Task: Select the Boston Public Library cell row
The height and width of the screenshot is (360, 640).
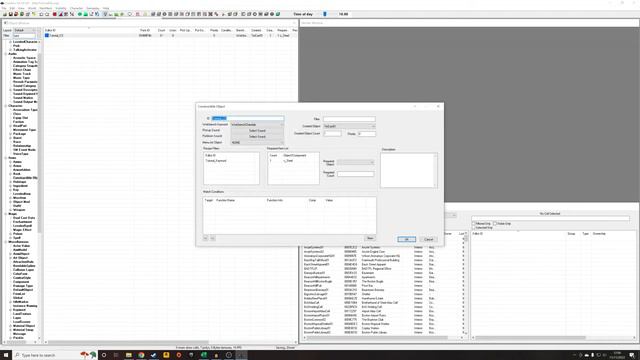Action: tap(384, 333)
